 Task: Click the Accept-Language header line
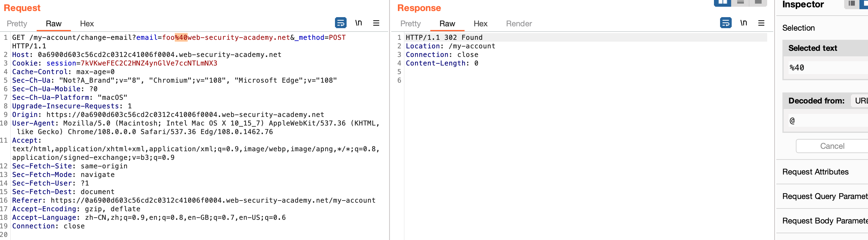[149, 218]
